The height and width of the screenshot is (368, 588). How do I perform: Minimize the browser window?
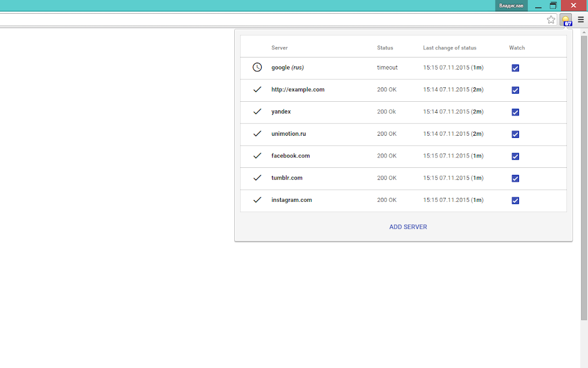[538, 6]
